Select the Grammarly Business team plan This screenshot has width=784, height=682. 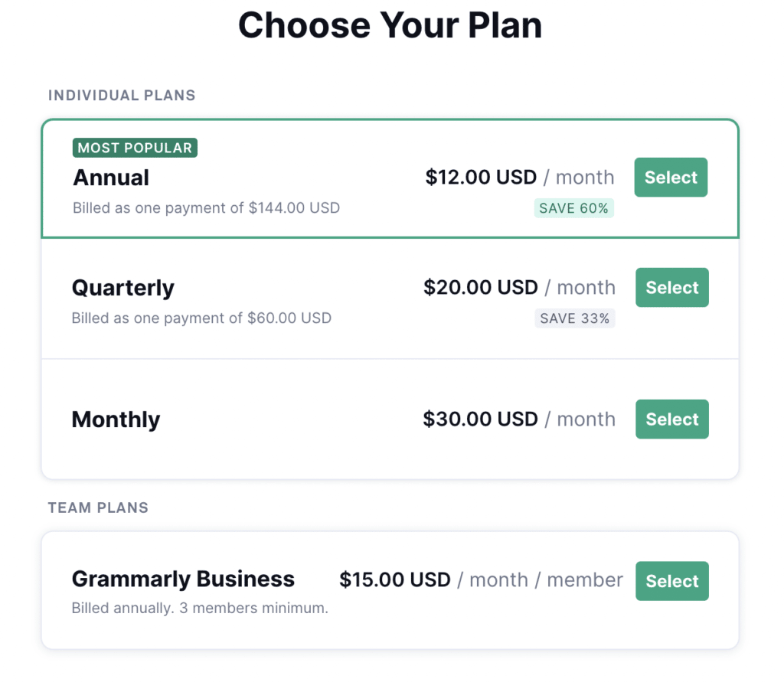tap(672, 580)
